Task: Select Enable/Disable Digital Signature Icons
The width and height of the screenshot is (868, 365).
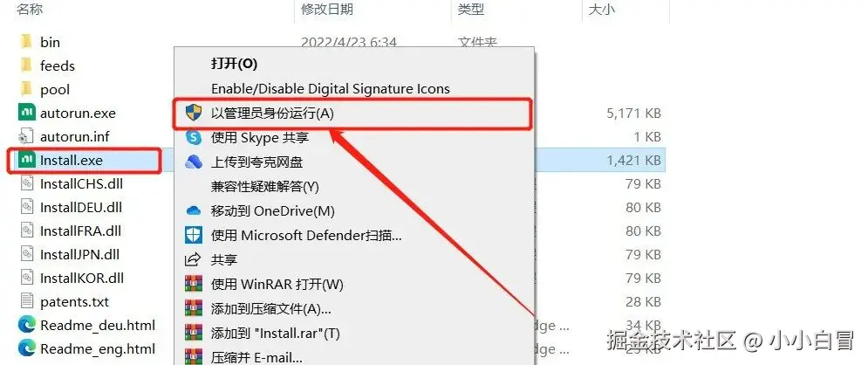Action: (x=331, y=88)
